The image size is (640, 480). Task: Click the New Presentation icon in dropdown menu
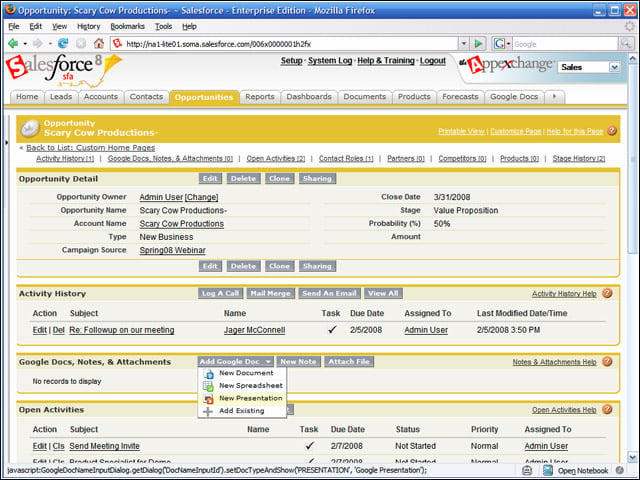click(x=209, y=398)
